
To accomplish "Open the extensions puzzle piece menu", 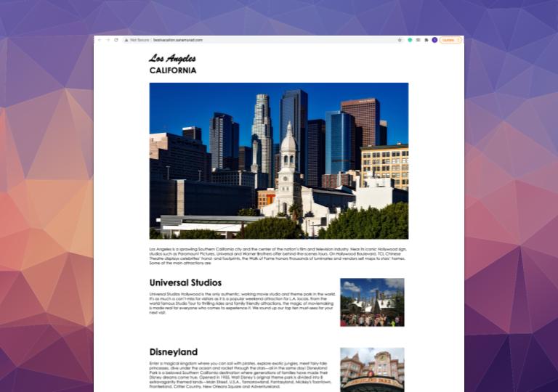I will click(426, 40).
